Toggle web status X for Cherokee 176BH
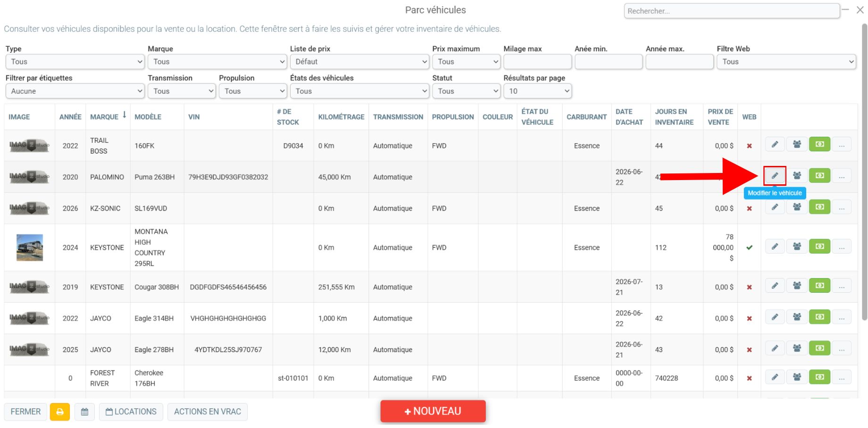Viewport: 868px width, 428px height. (x=749, y=379)
